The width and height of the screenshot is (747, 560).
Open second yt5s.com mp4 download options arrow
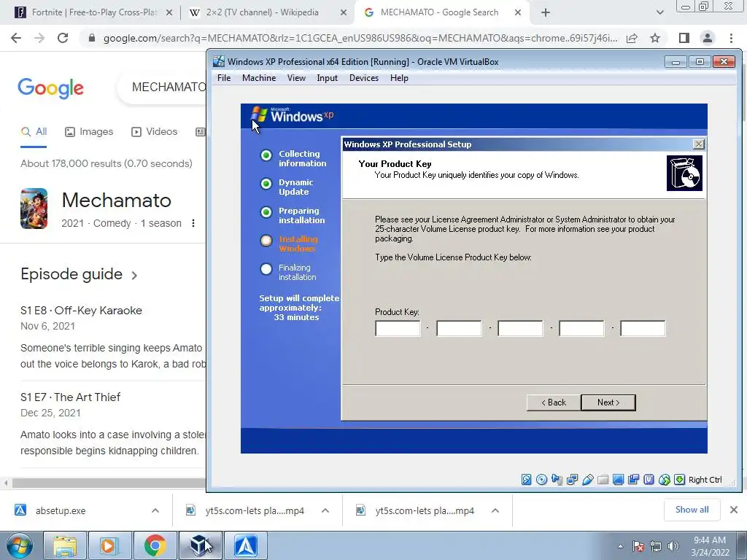pos(495,510)
